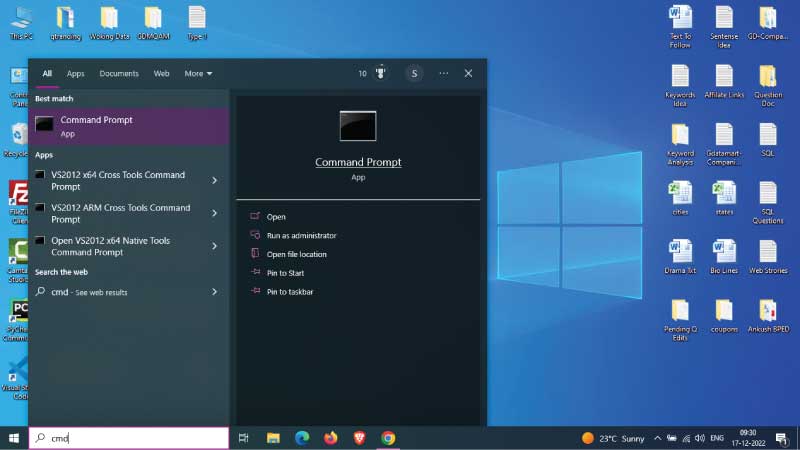This screenshot has width=800, height=450.
Task: Launch Brave browser from the taskbar
Action: (x=359, y=438)
